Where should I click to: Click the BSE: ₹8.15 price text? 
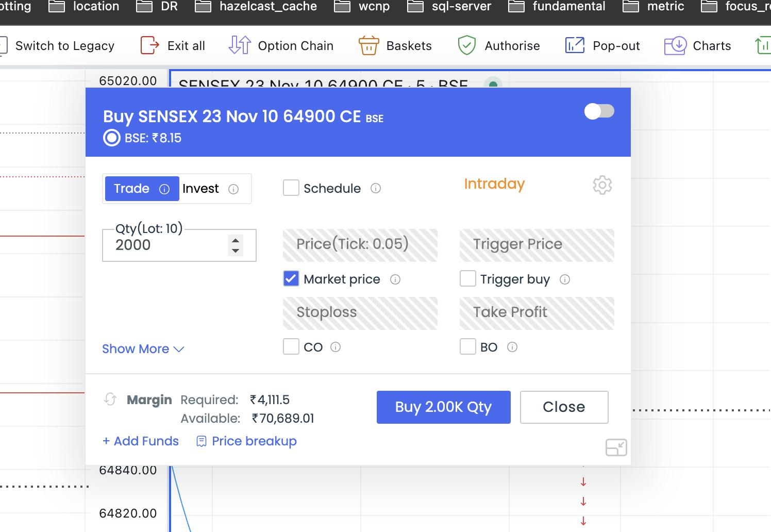(x=153, y=138)
